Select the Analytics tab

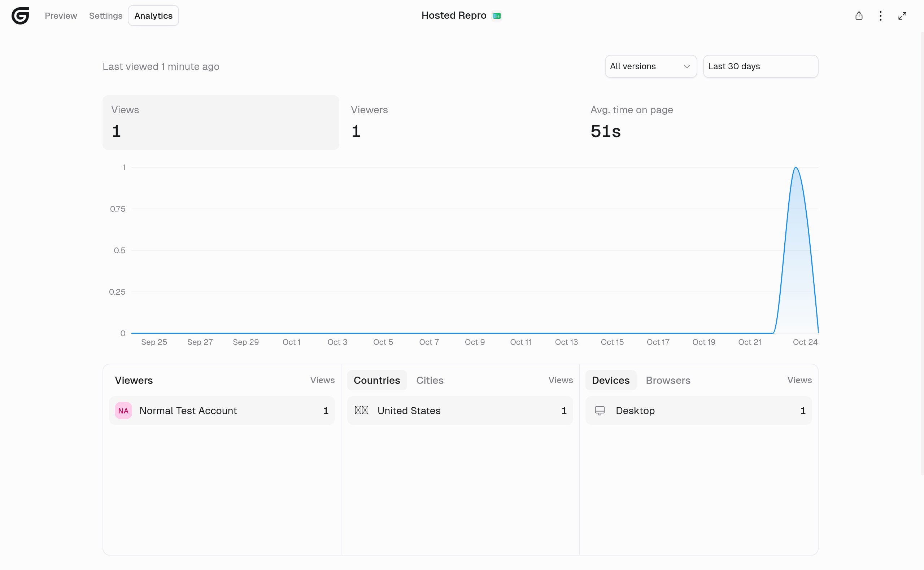click(x=153, y=16)
